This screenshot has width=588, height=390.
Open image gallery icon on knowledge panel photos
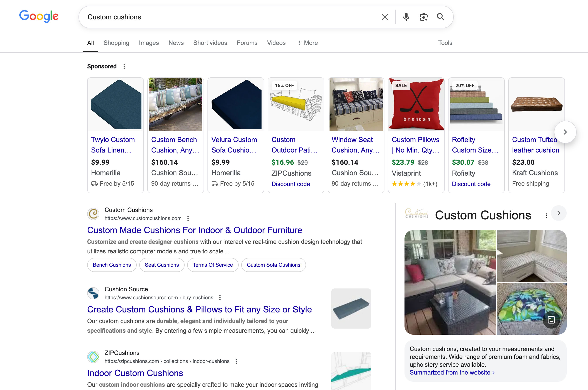click(551, 320)
